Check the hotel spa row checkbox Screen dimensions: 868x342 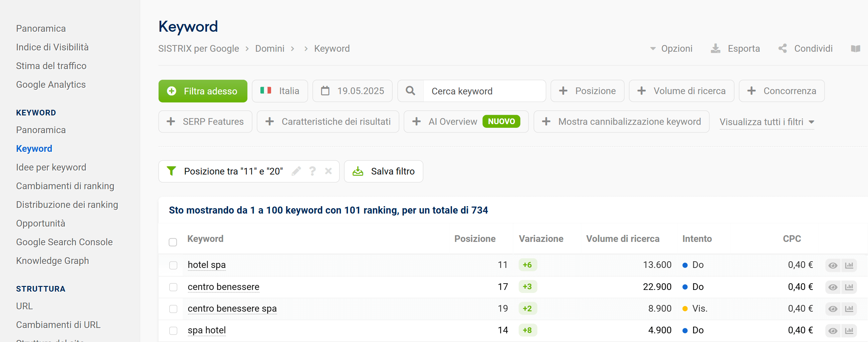tap(173, 265)
